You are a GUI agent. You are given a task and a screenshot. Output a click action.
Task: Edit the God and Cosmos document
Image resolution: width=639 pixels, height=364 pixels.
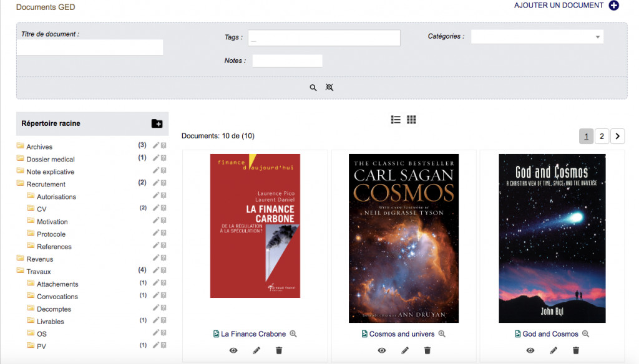554,350
